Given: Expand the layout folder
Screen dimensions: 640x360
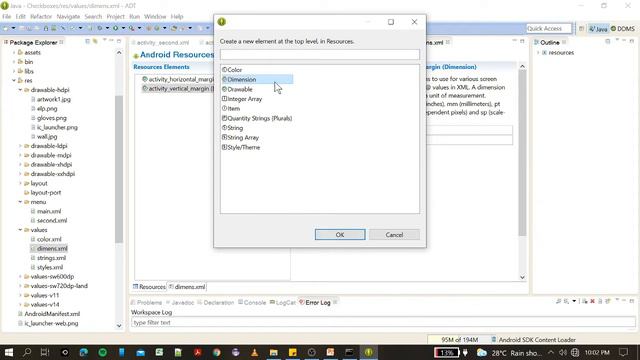Looking at the screenshot, I should tap(20, 183).
